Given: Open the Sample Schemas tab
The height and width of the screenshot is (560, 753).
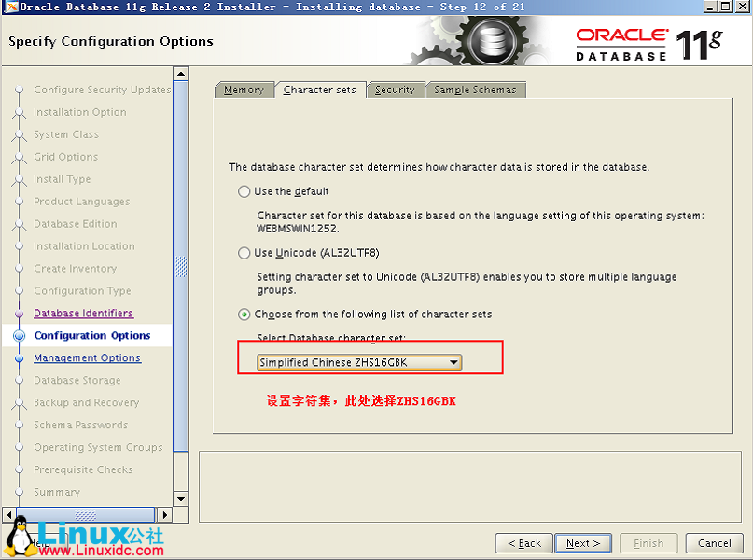Looking at the screenshot, I should click(476, 90).
